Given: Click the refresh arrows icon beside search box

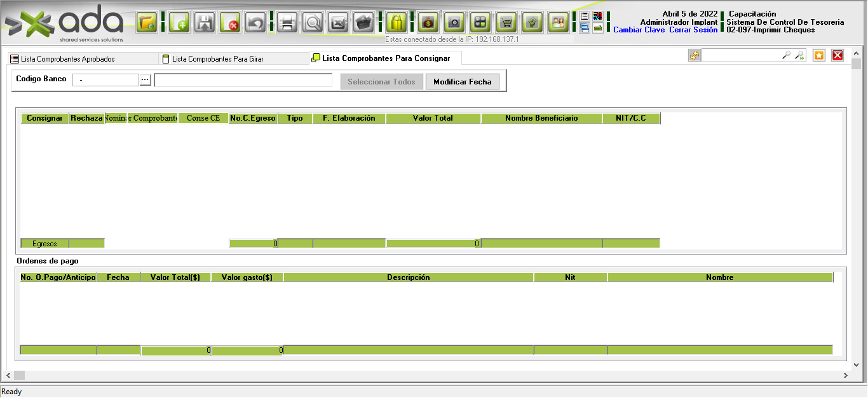Looking at the screenshot, I should click(x=694, y=55).
